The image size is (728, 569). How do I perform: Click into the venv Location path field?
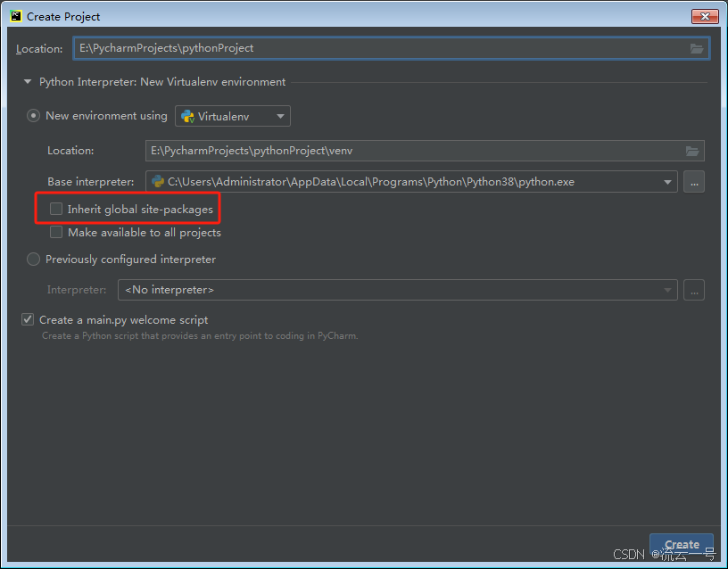(425, 151)
